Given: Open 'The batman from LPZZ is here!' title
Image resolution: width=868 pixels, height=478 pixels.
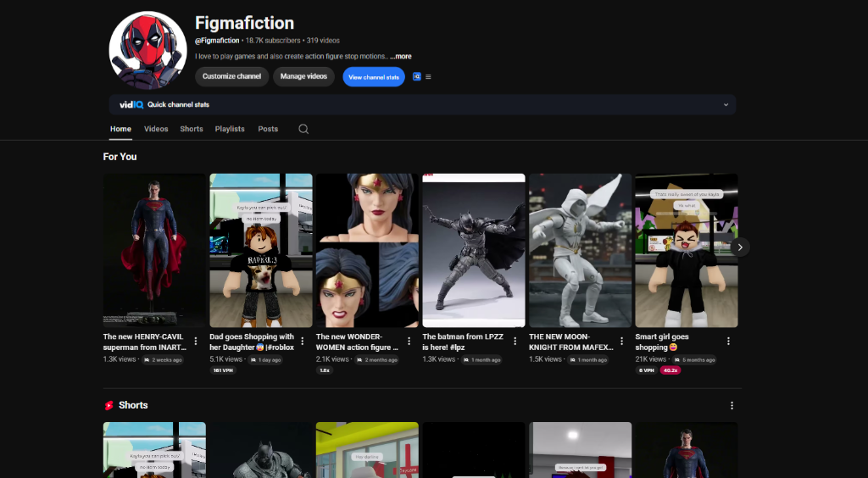Looking at the screenshot, I should [463, 342].
